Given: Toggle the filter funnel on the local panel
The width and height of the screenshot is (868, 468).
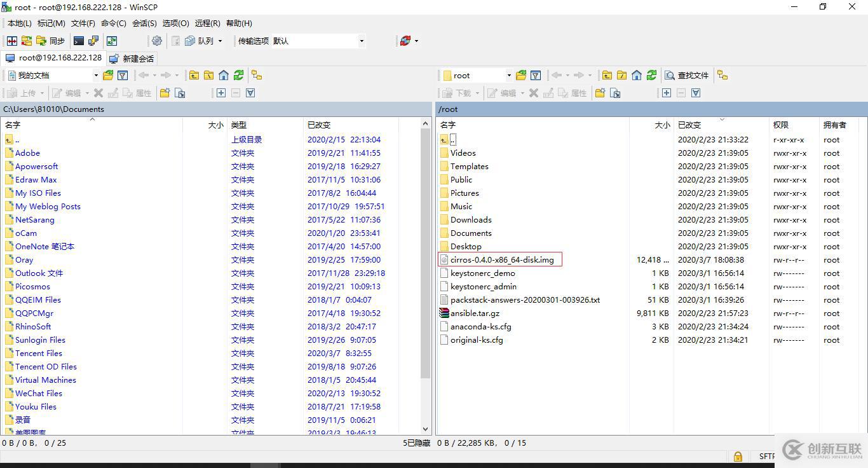Looking at the screenshot, I should click(x=123, y=75).
